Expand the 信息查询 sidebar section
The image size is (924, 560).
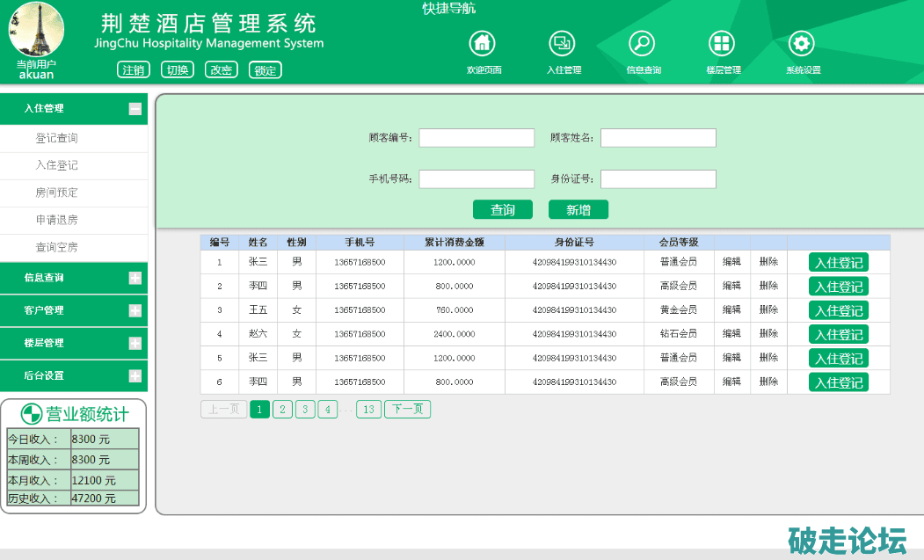(135, 278)
